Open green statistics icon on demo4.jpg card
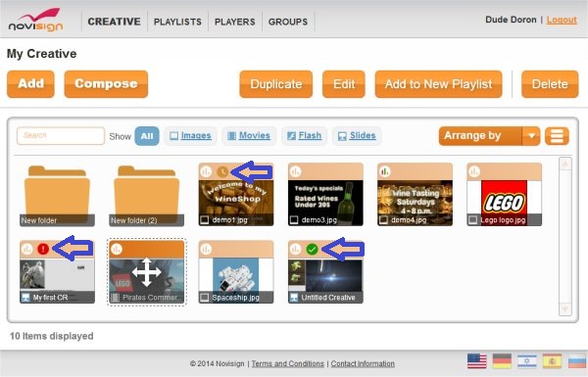 tap(384, 171)
